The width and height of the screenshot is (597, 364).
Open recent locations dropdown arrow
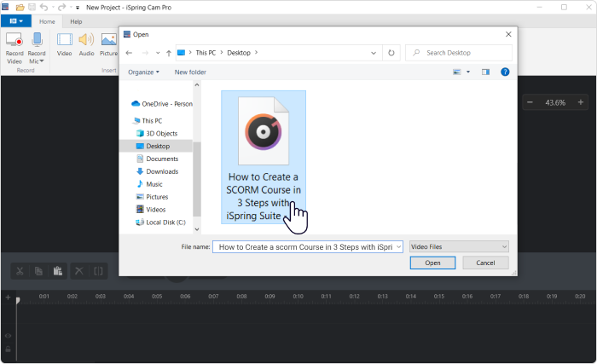(x=158, y=54)
